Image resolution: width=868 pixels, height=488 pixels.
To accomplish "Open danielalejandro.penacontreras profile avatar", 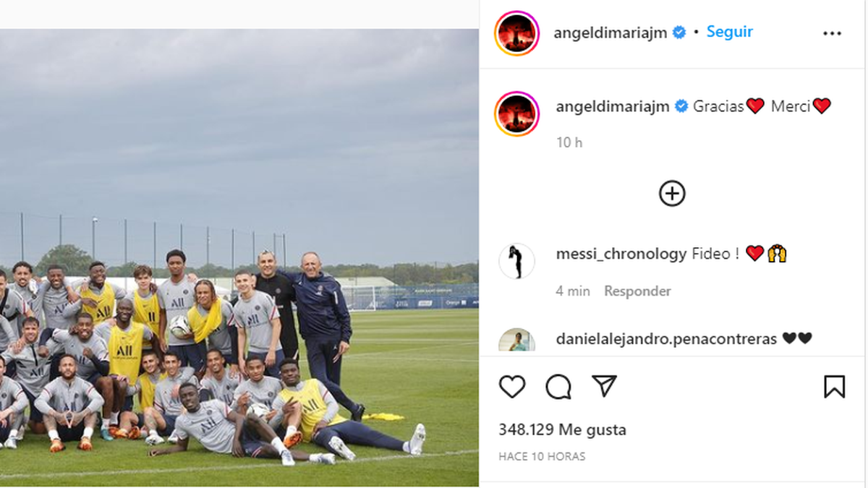I will point(516,341).
